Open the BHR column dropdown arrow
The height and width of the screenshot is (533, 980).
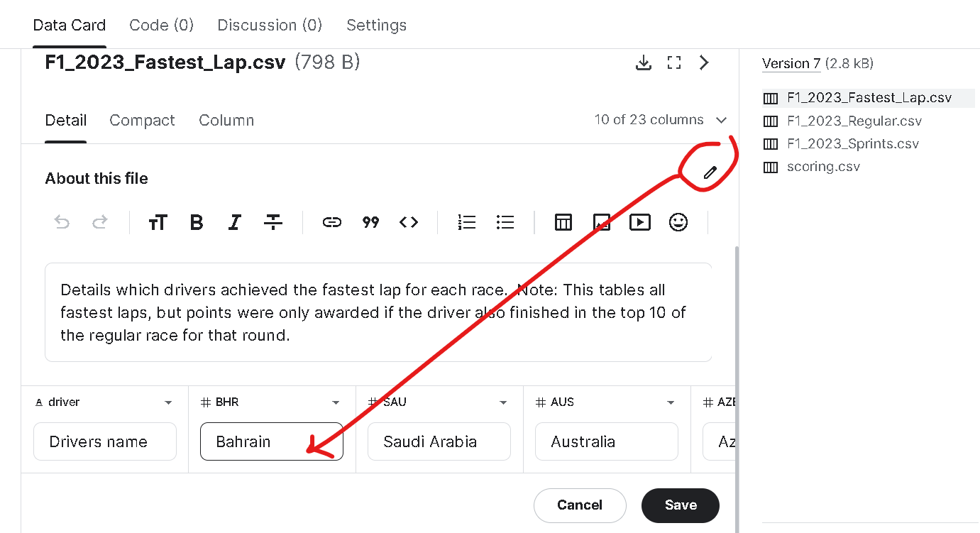[x=336, y=402]
